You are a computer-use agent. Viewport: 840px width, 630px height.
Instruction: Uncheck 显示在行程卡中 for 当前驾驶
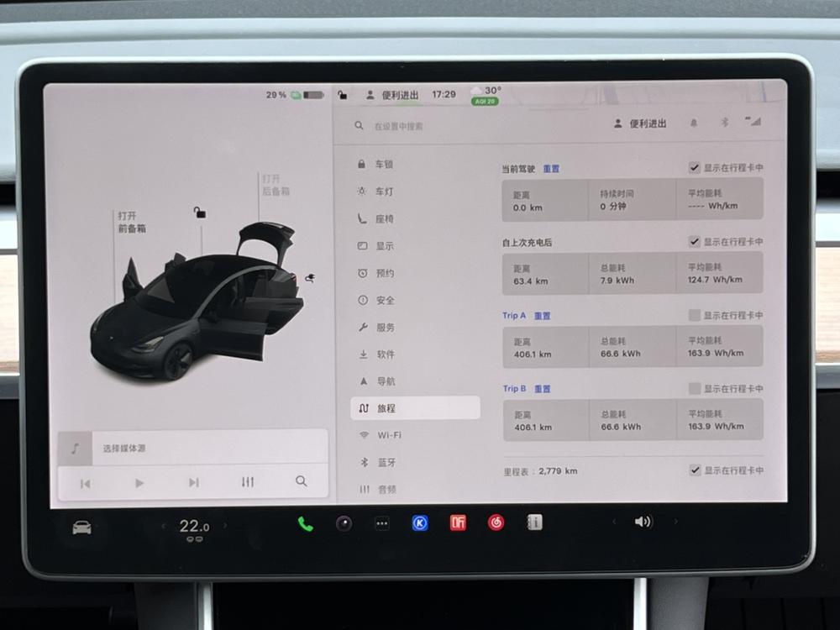click(695, 168)
